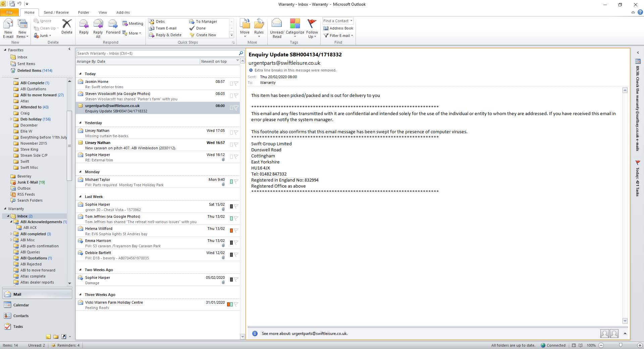Create New quick step
The height and width of the screenshot is (349, 644).
click(x=203, y=35)
